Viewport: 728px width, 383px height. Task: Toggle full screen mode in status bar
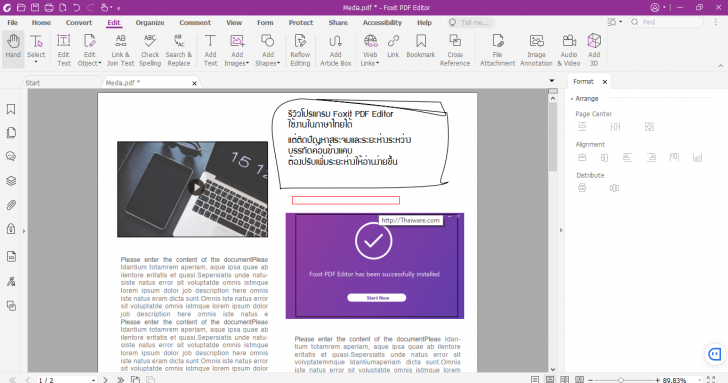click(x=711, y=380)
